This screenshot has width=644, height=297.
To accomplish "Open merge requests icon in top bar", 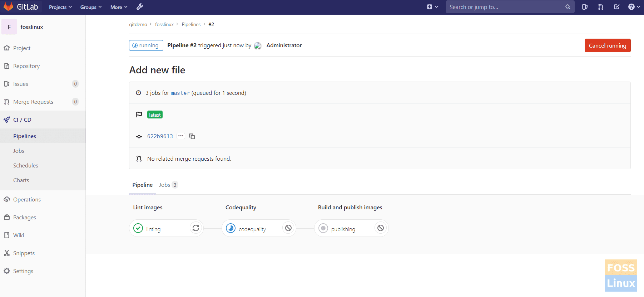I will pyautogui.click(x=601, y=7).
